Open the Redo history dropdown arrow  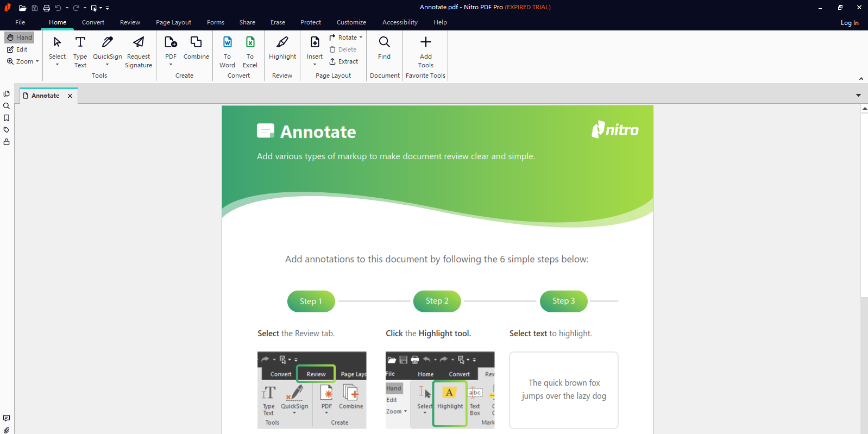tap(85, 8)
